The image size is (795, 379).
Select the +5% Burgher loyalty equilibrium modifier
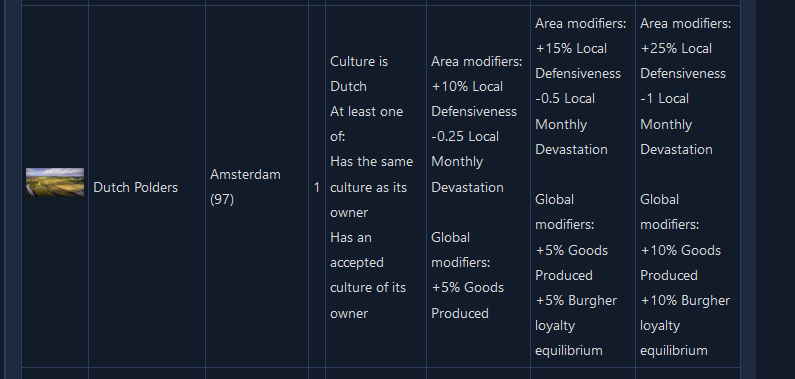(576, 325)
